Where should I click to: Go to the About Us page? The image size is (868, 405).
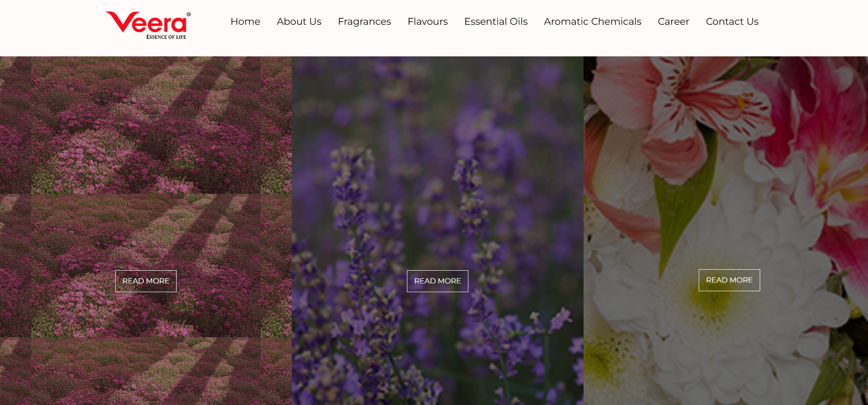[299, 22]
